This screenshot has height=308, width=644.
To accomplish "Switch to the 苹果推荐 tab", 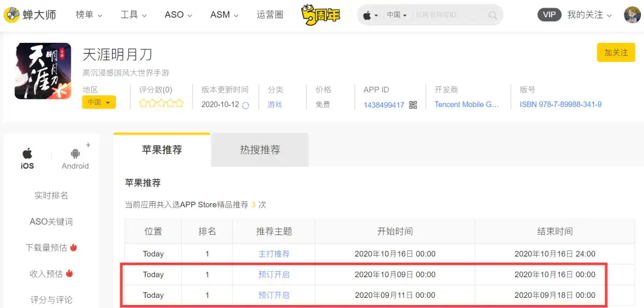I will tap(162, 150).
